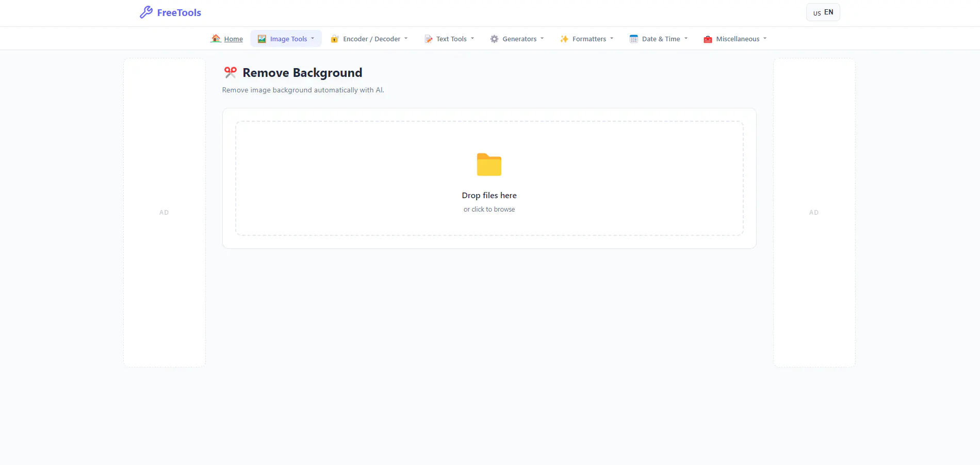Image resolution: width=980 pixels, height=465 pixels.
Task: Open the FreeTools brand text link
Action: [x=179, y=13]
